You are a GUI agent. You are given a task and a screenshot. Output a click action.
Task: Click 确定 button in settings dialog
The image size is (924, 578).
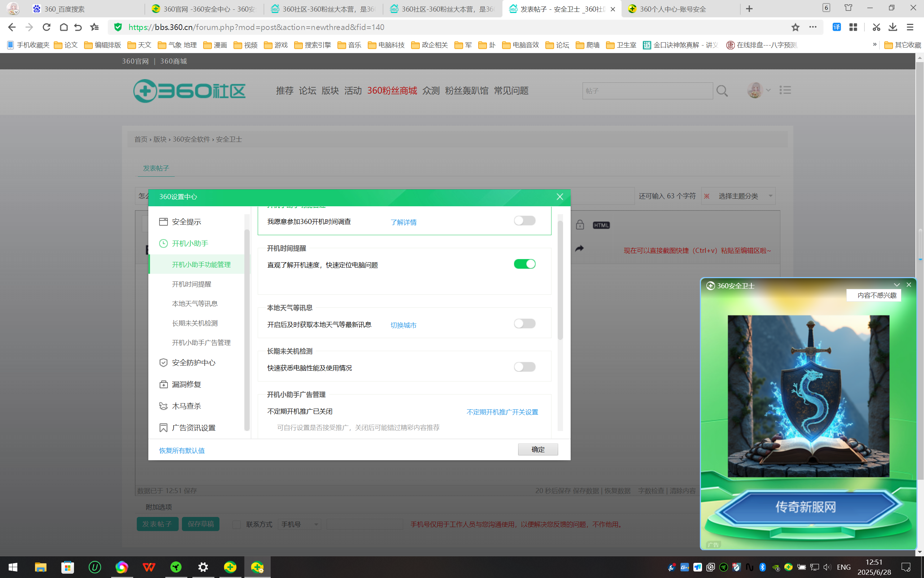[538, 449]
